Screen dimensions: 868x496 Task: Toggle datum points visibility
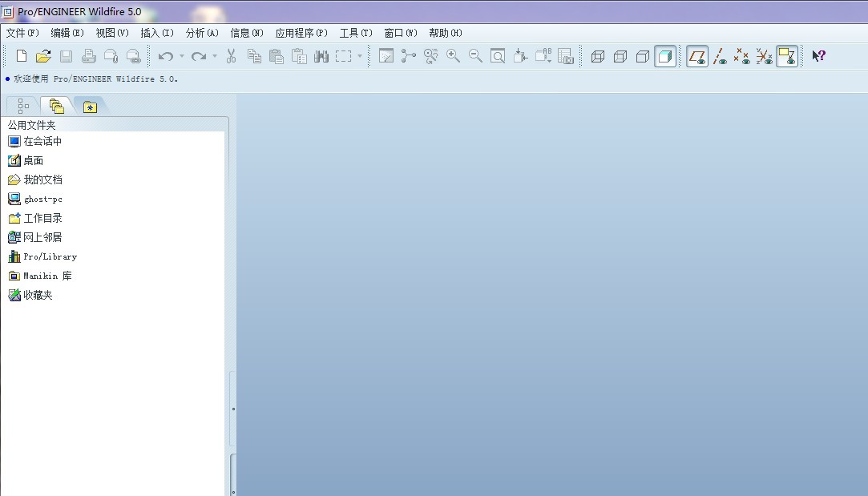pos(742,56)
